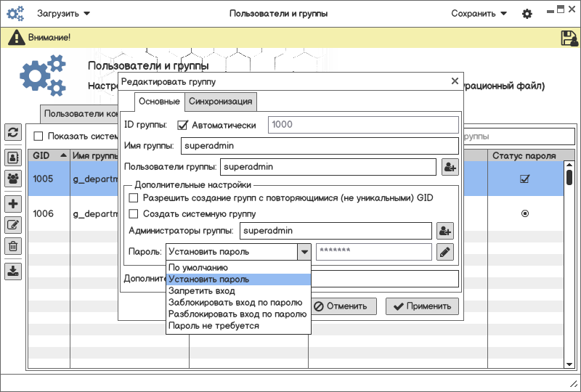The height and width of the screenshot is (392, 581).
Task: Uncheck the Автоматически group ID checkbox
Action: [183, 125]
